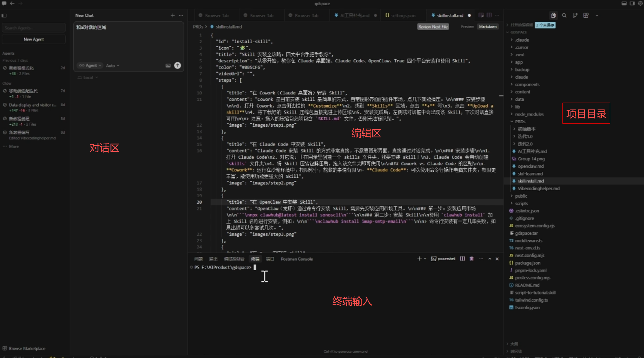Screen dimensions: 644x358
Task: Switch editor view to Preview mode
Action: [467, 27]
